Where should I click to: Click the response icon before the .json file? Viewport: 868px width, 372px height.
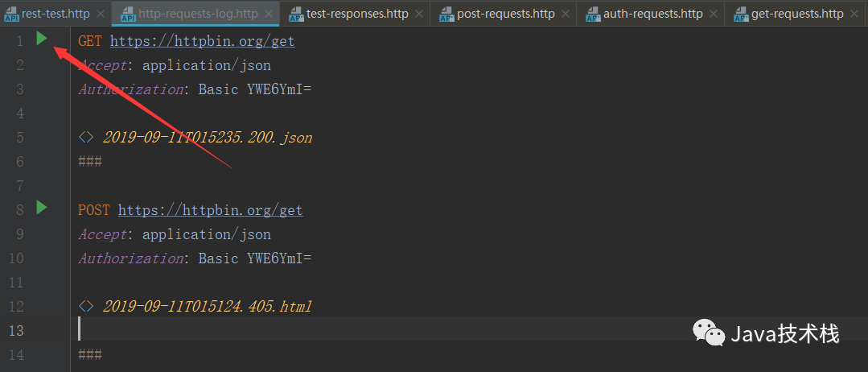point(86,138)
